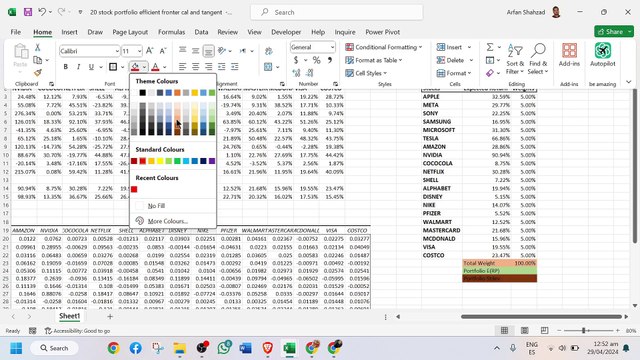Switch to Page Layout view in status bar
640x360 pixels.
[x=524, y=330]
